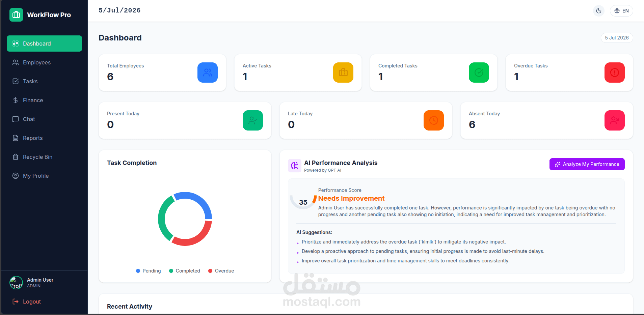
Task: Click the Absent Today card label
Action: point(484,114)
